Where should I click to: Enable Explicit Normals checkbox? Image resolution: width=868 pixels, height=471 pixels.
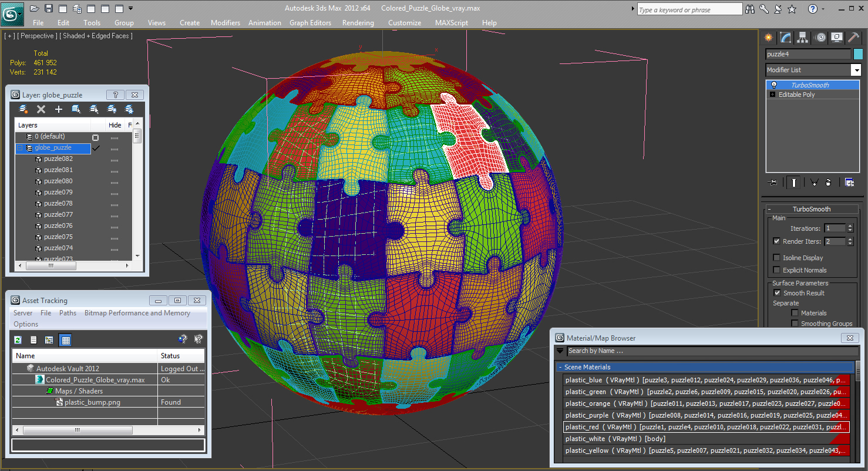777,270
